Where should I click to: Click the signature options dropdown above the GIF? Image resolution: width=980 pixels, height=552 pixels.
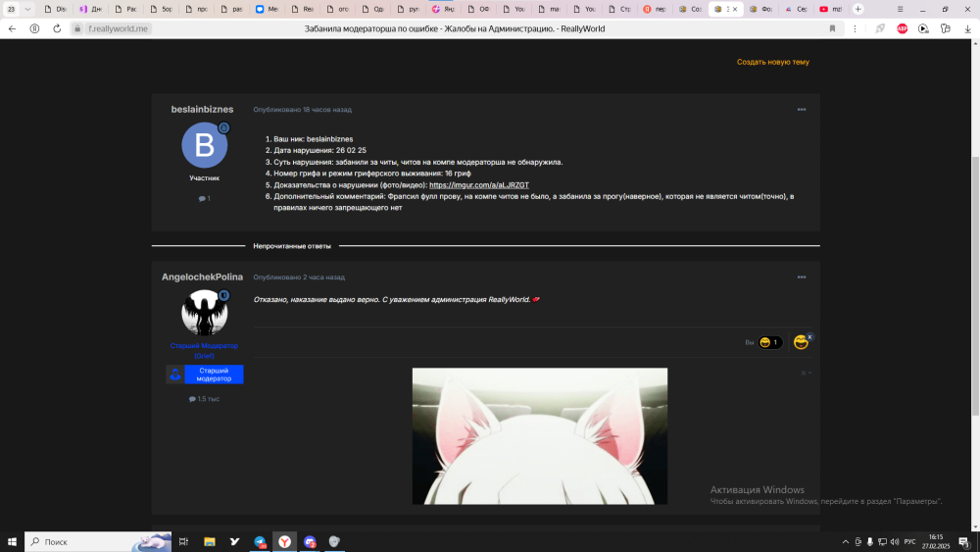pos(807,374)
